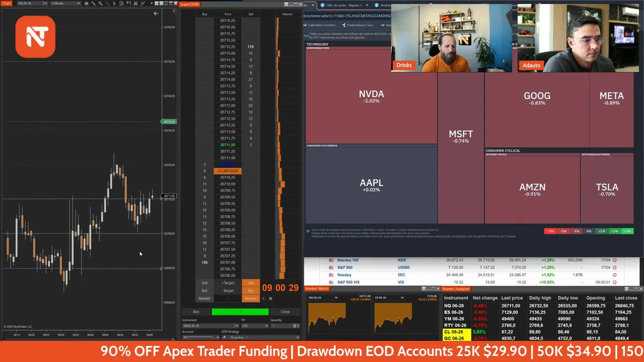Open the AMZN heatmap tile
Image resolution: width=644 pixels, height=362 pixels.
532,189
